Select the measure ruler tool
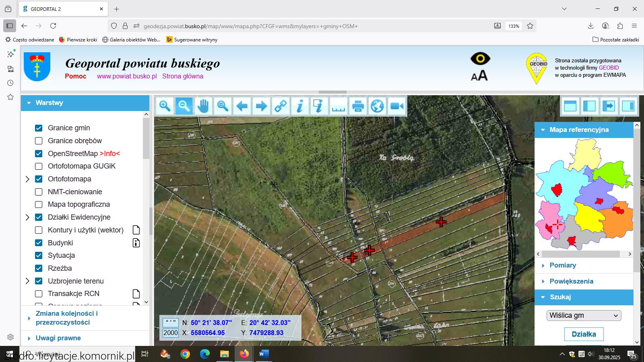 (x=339, y=106)
